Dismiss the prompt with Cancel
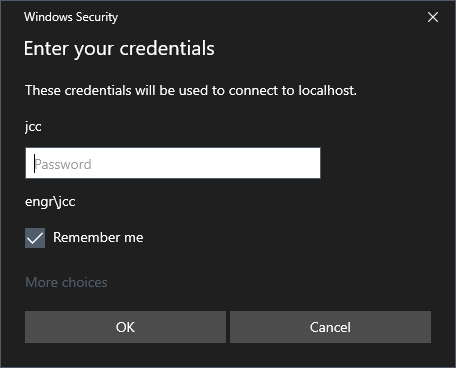456x368 pixels. click(330, 327)
